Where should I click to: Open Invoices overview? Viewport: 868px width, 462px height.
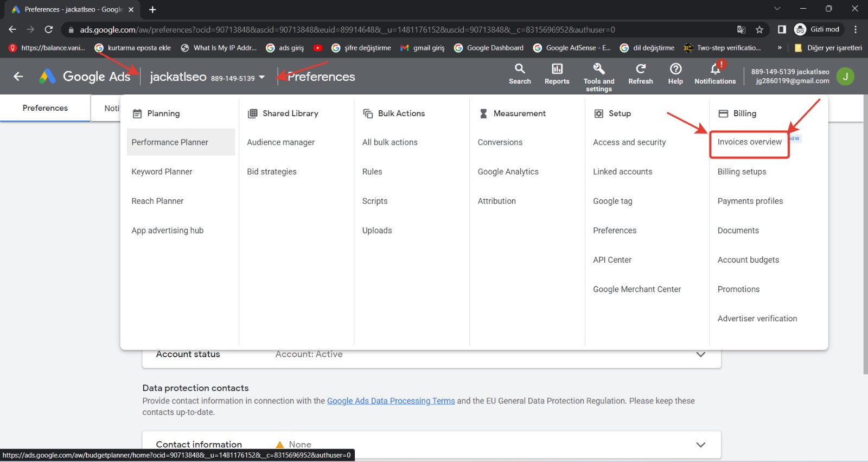click(x=750, y=142)
